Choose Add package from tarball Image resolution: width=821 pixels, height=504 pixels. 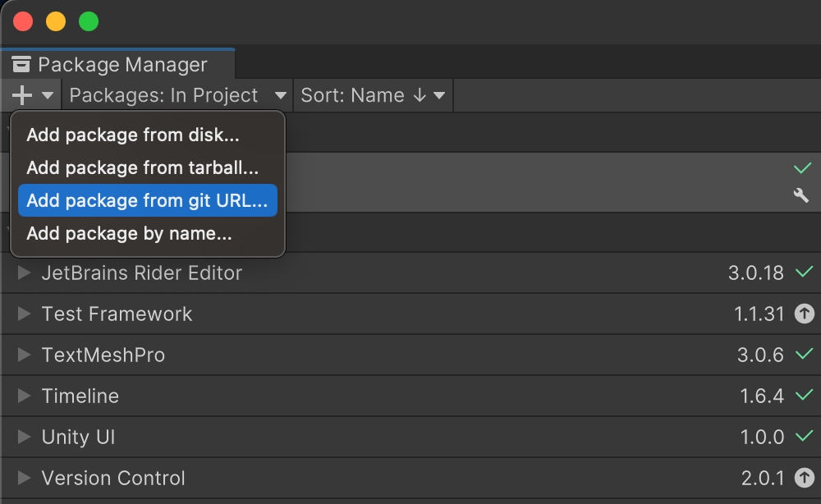pyautogui.click(x=142, y=167)
